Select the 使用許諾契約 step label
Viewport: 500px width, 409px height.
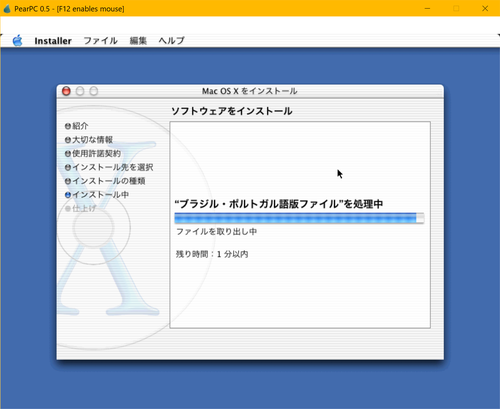click(x=97, y=153)
